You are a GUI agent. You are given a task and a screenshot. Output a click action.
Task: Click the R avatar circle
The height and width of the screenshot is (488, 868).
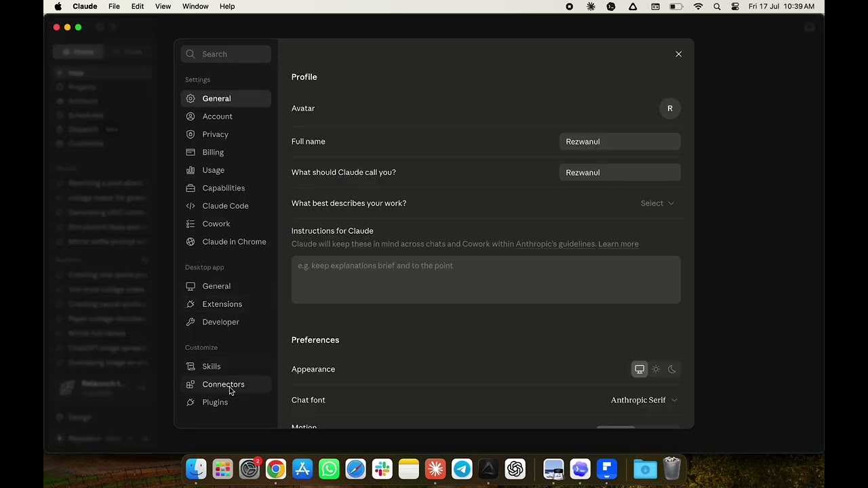(x=670, y=108)
